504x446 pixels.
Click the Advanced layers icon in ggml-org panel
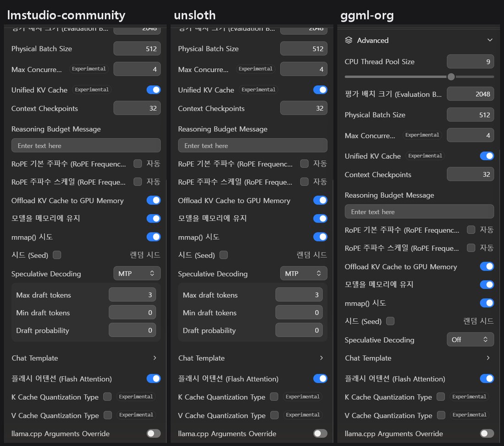pyautogui.click(x=348, y=40)
